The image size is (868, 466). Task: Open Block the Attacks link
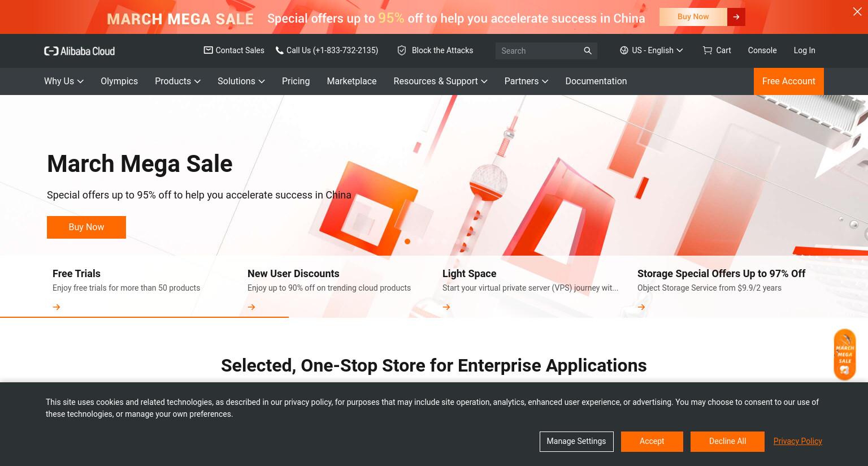coord(442,50)
